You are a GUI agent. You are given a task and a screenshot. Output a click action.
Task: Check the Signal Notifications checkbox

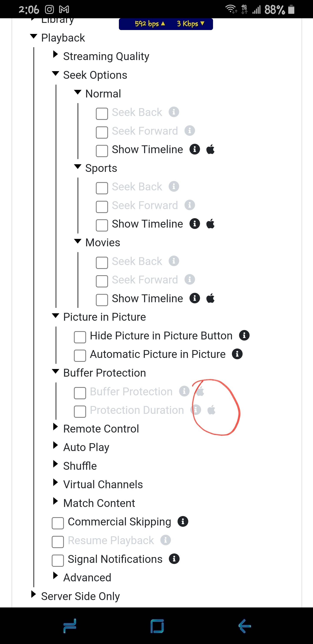(58, 560)
